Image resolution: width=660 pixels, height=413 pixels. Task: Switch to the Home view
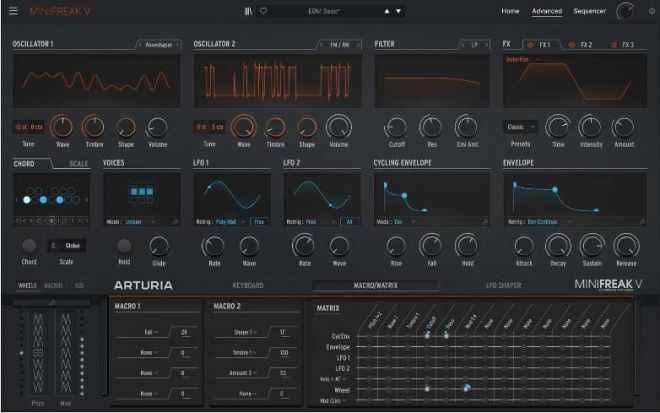click(510, 11)
